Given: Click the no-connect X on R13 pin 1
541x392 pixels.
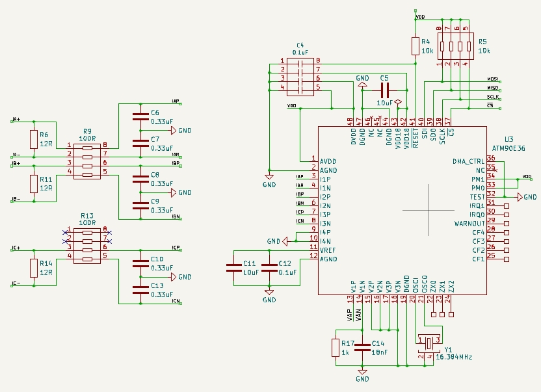Looking at the screenshot, I should point(64,232).
